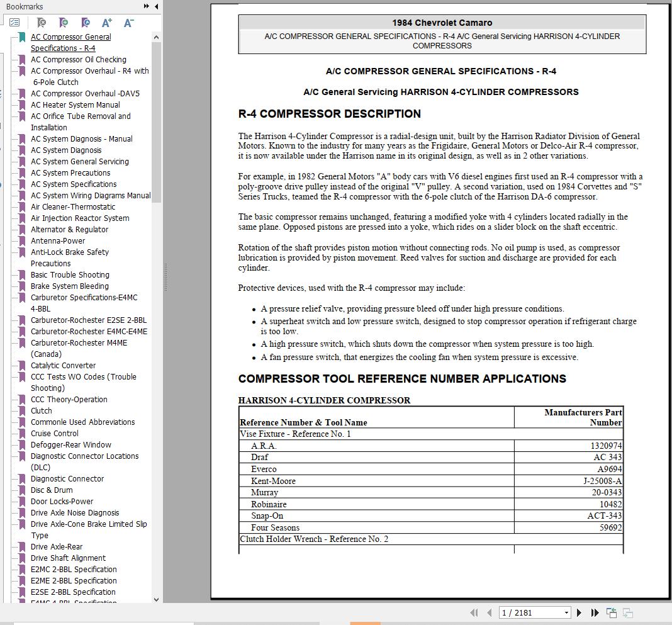Click the set bookmark destination icon
The height and width of the screenshot is (625, 672).
coord(86,22)
